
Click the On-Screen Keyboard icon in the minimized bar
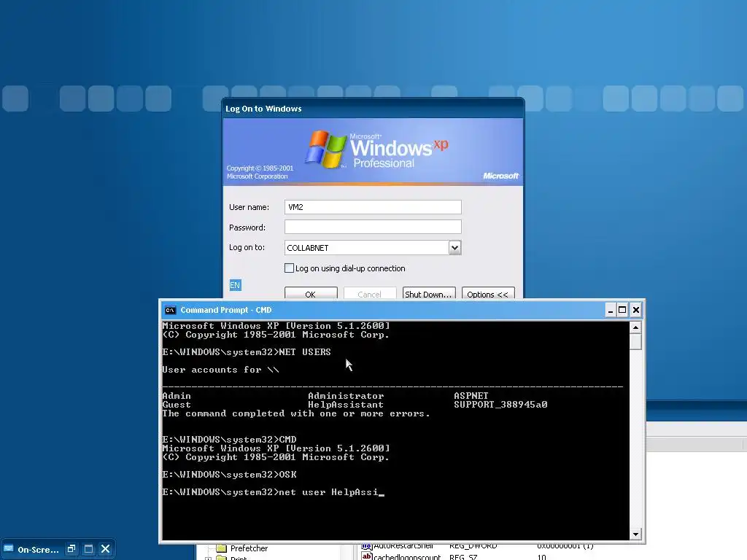(9, 548)
